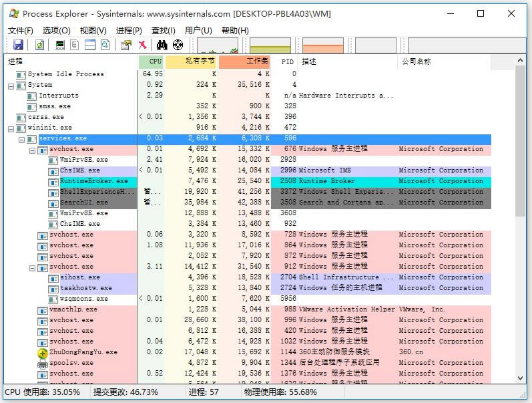Open the Process Properties toolbar icon
This screenshot has height=403, width=532.
point(126,45)
